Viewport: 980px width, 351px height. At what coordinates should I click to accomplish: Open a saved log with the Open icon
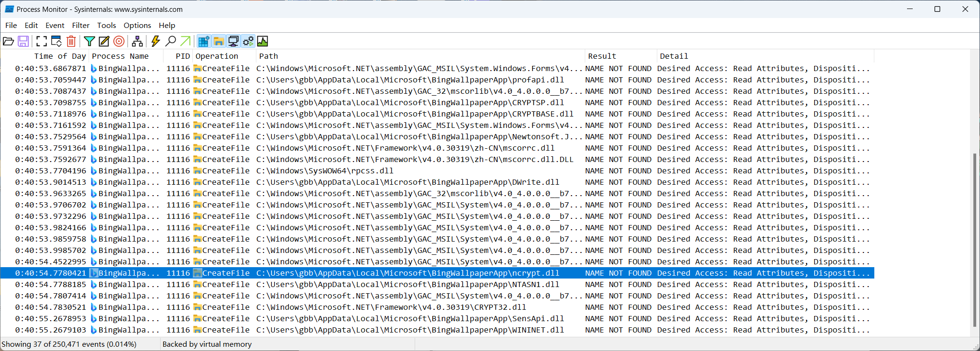(x=9, y=41)
